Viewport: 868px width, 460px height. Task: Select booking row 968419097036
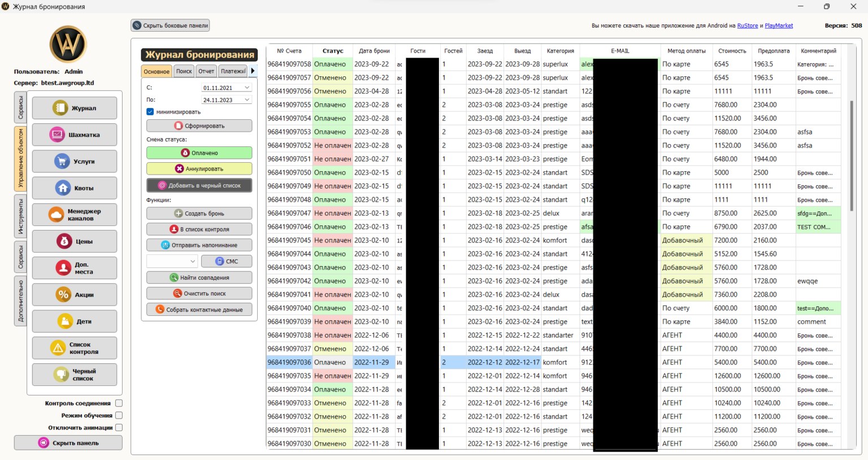click(554, 362)
